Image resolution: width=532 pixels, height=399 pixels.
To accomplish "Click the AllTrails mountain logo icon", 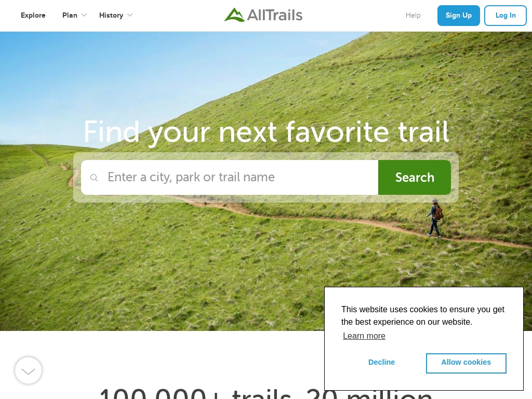I will [x=234, y=15].
